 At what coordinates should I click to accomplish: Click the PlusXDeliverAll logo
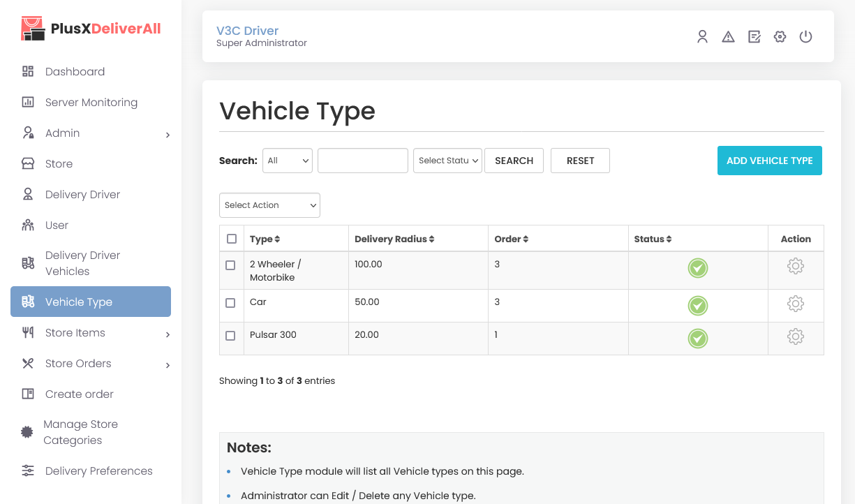click(91, 29)
